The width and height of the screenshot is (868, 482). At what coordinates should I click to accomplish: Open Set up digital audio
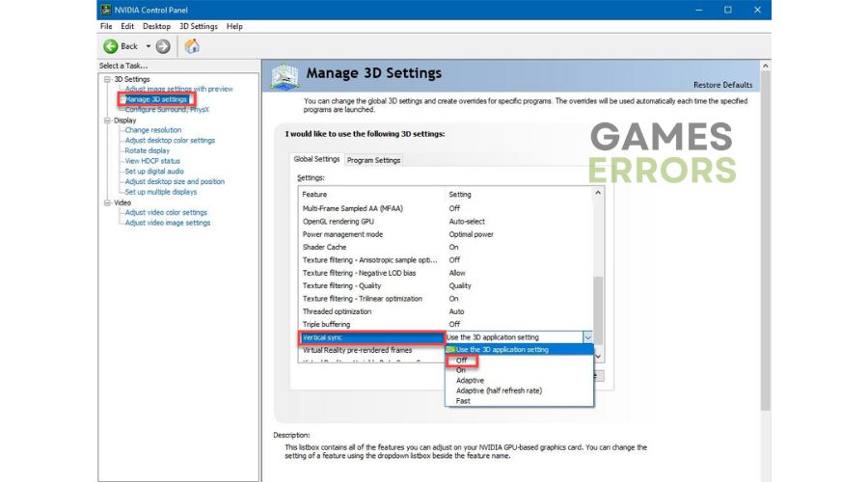click(154, 172)
